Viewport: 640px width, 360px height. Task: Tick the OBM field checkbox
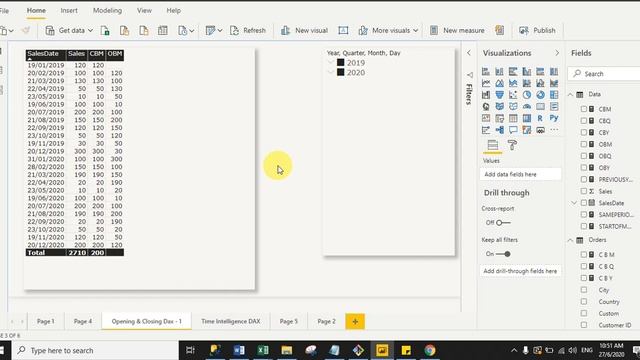click(x=584, y=144)
